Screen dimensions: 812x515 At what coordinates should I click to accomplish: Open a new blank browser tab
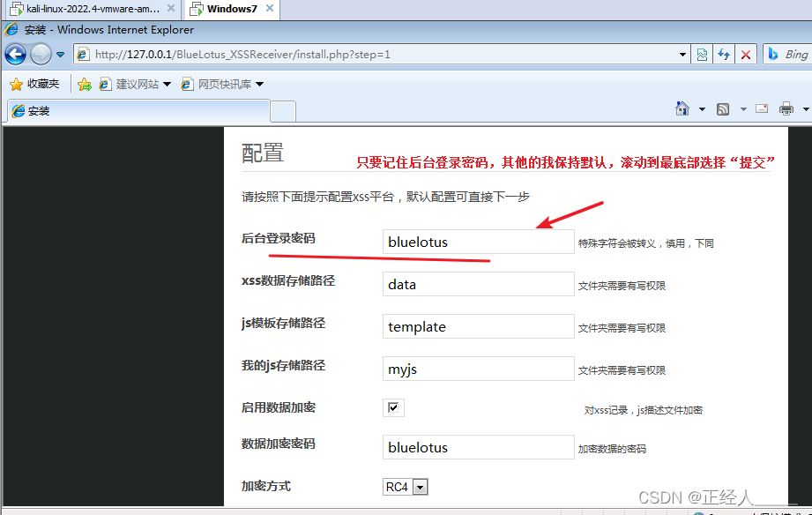pos(283,111)
